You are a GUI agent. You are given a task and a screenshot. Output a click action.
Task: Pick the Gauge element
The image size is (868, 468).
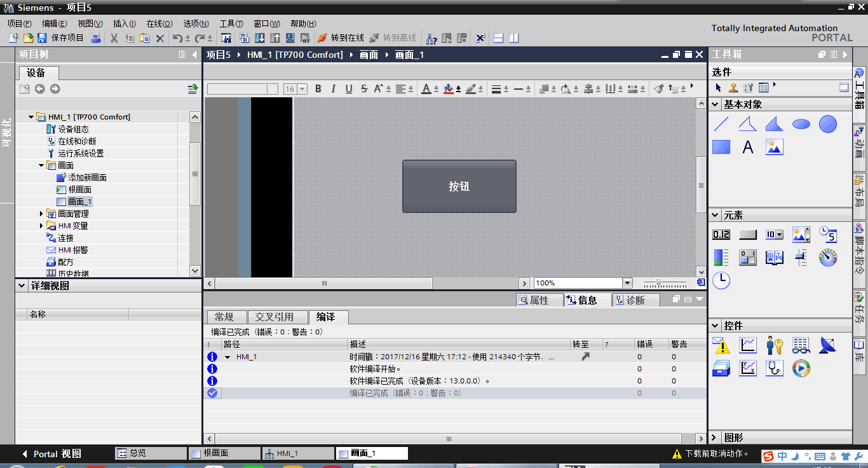click(828, 258)
